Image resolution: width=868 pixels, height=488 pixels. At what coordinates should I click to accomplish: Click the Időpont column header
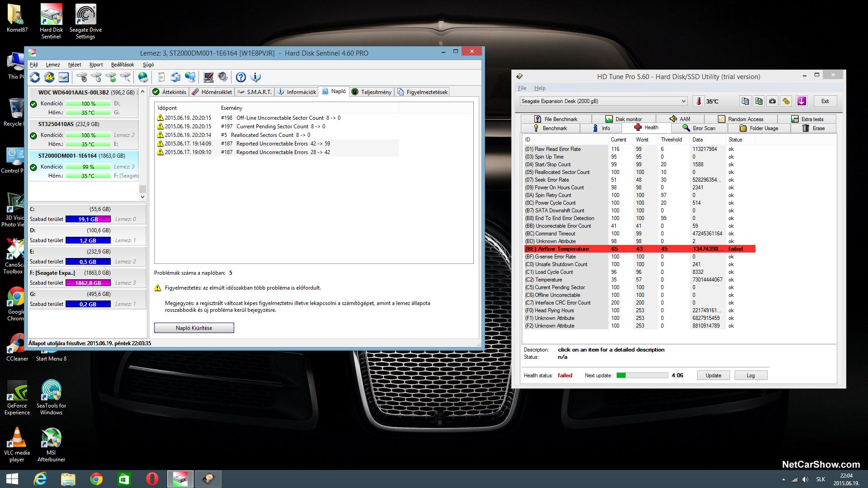pos(186,108)
